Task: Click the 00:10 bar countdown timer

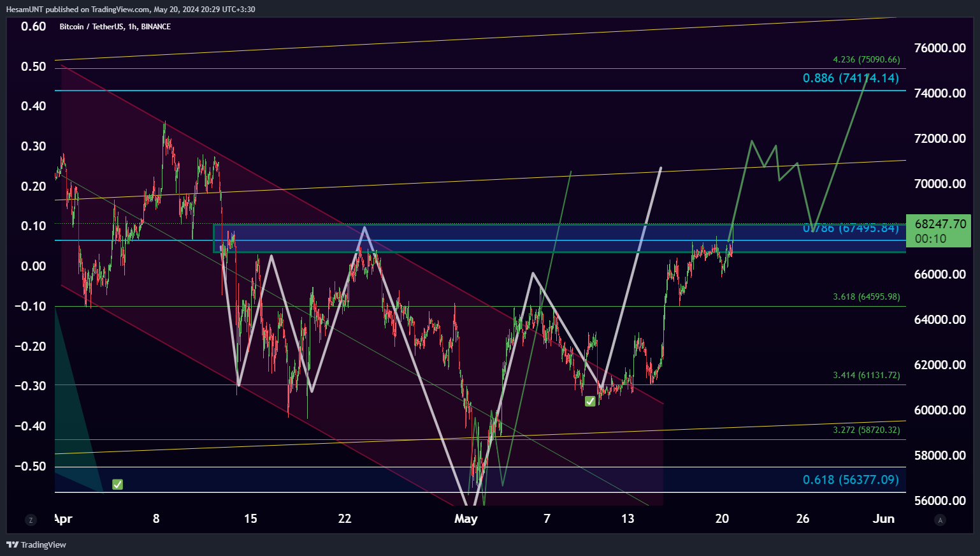Action: pyautogui.click(x=931, y=239)
